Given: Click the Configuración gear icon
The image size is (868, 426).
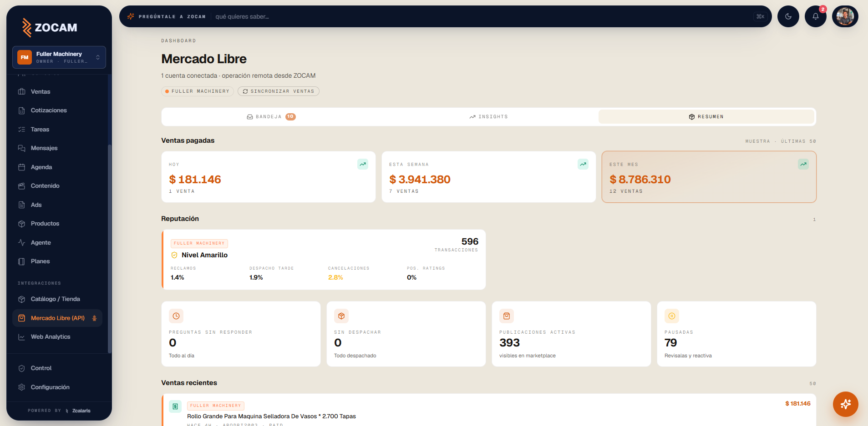Looking at the screenshot, I should point(21,387).
